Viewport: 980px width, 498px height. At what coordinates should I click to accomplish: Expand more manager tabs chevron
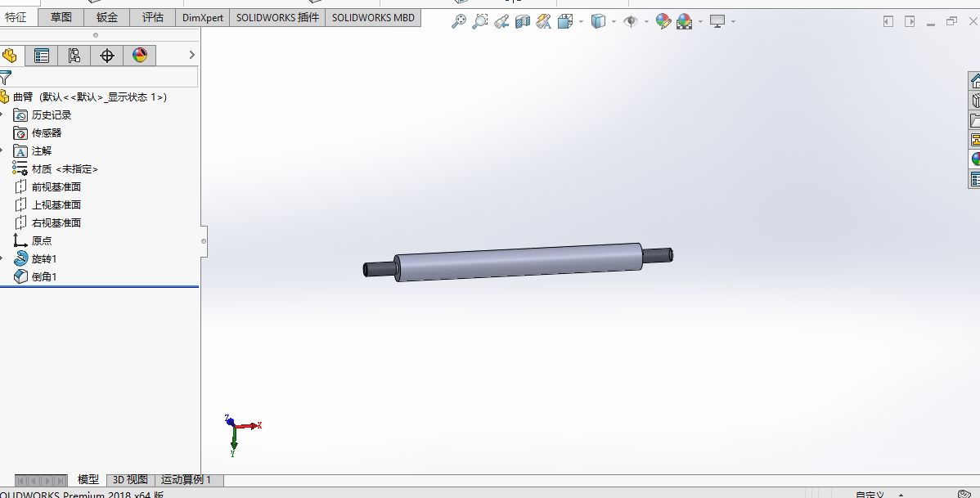point(192,55)
